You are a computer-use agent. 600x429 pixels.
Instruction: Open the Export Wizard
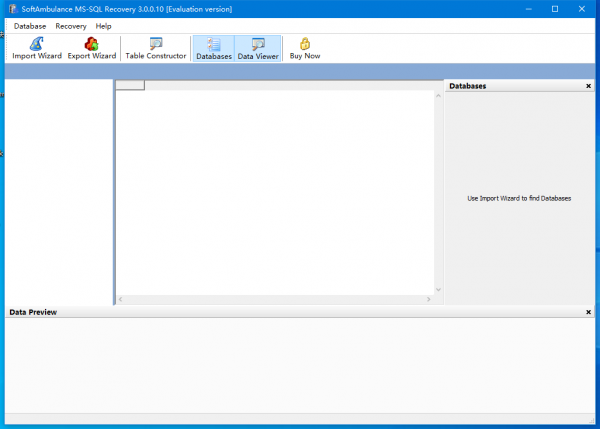[92, 48]
